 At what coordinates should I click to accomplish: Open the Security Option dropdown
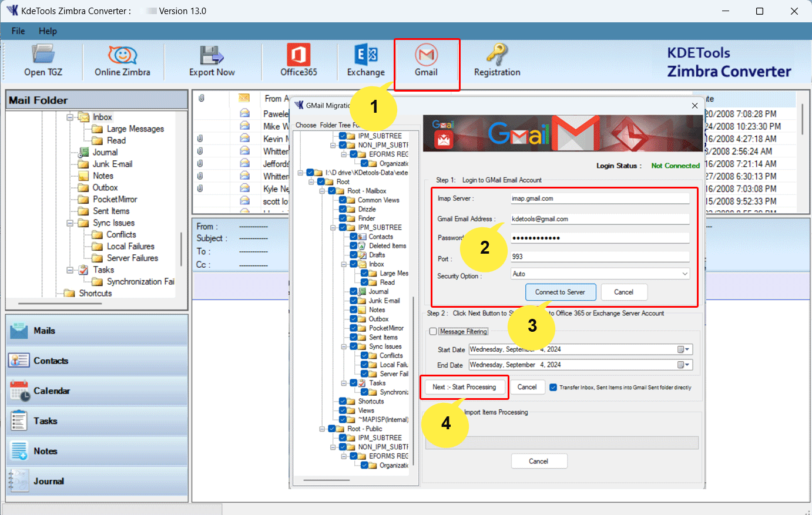coord(685,274)
